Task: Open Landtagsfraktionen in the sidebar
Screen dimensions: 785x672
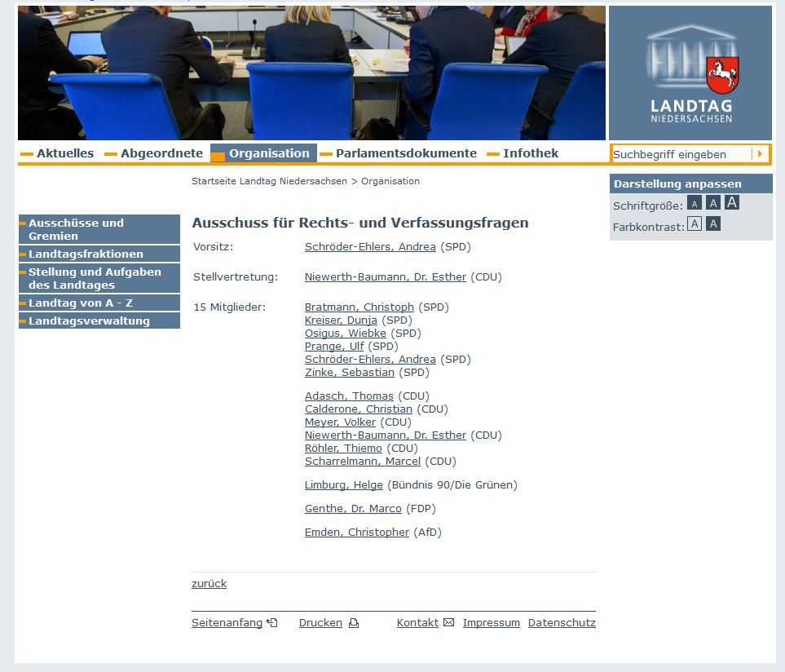Action: tap(99, 254)
